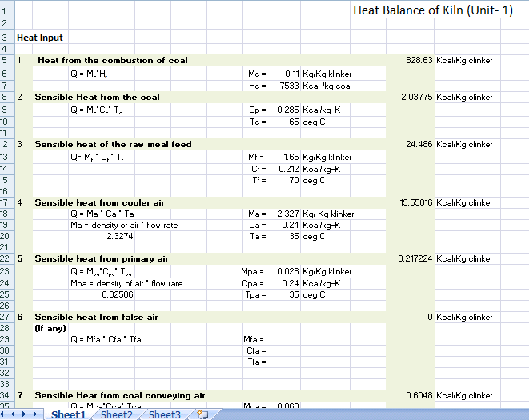Select the 'Heat Input' cell

point(40,38)
